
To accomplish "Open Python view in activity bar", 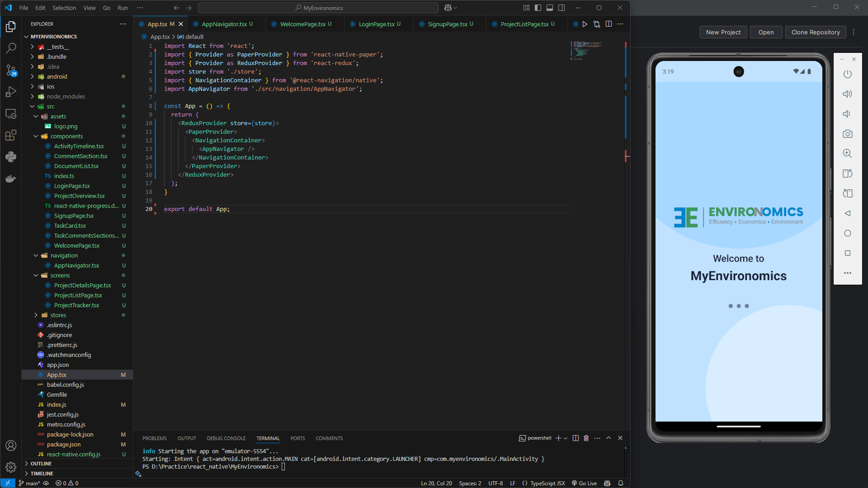I will (x=11, y=157).
